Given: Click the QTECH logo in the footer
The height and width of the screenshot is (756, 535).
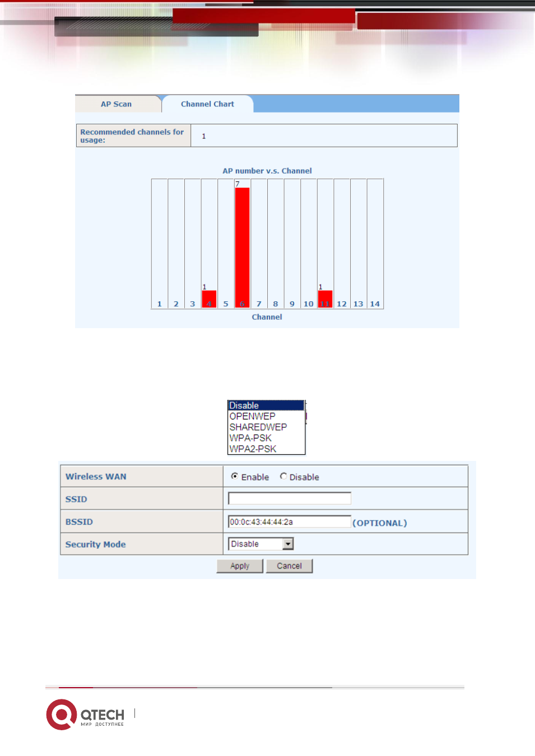Looking at the screenshot, I should (x=85, y=715).
